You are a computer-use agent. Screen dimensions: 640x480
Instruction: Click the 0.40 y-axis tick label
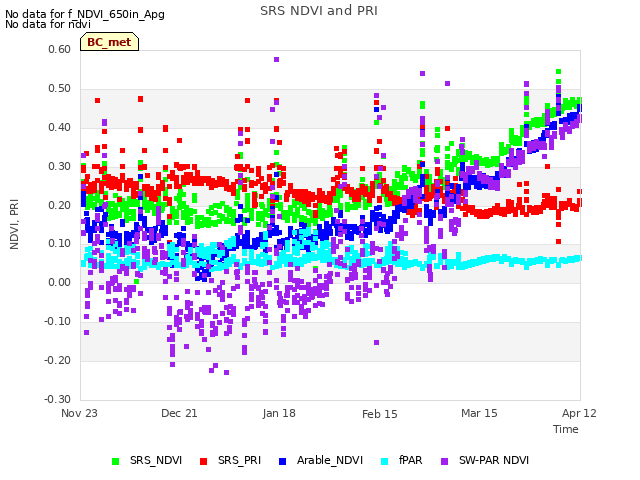point(59,128)
